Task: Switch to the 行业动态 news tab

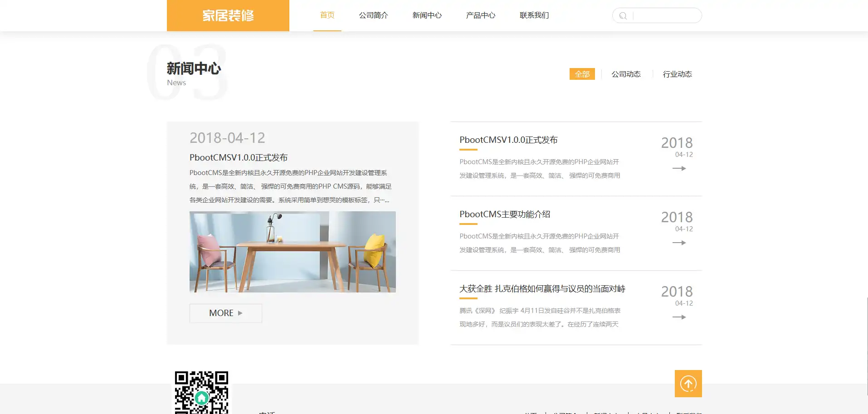Action: [677, 74]
